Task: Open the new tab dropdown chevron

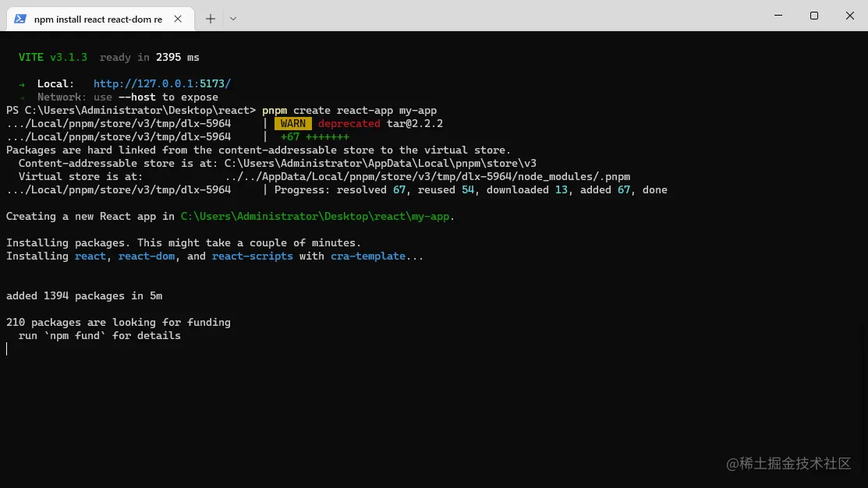Action: 232,17
